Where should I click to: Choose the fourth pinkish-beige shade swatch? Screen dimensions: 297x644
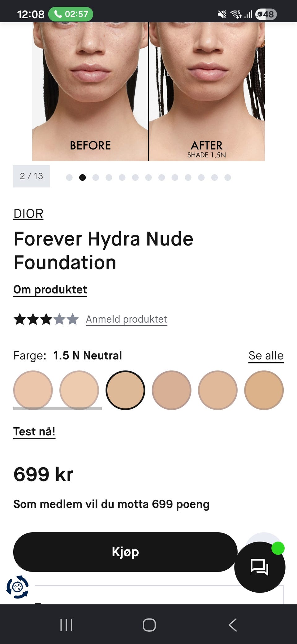coord(171,390)
